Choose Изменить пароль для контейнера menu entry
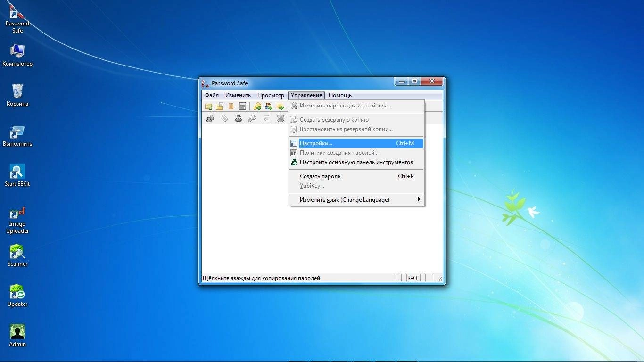 click(356, 106)
